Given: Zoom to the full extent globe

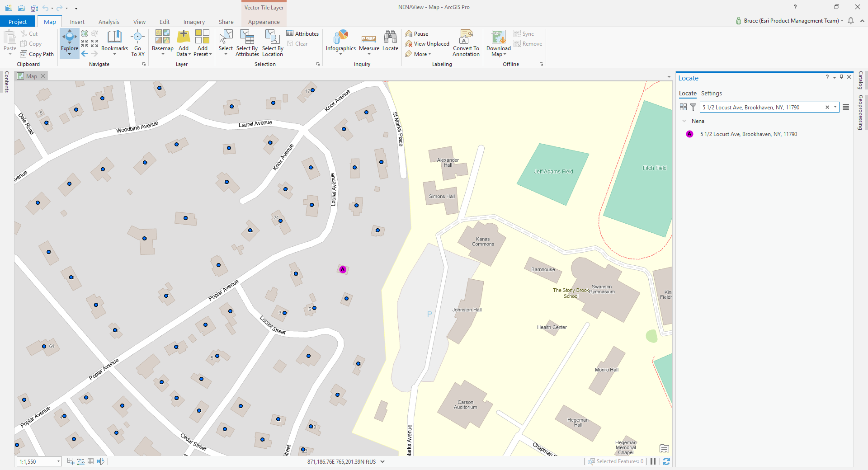Looking at the screenshot, I should 85,33.
